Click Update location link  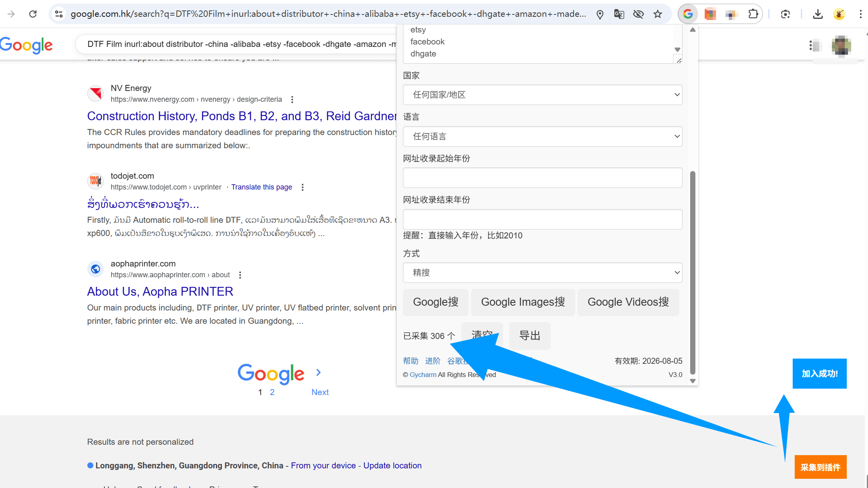(393, 466)
